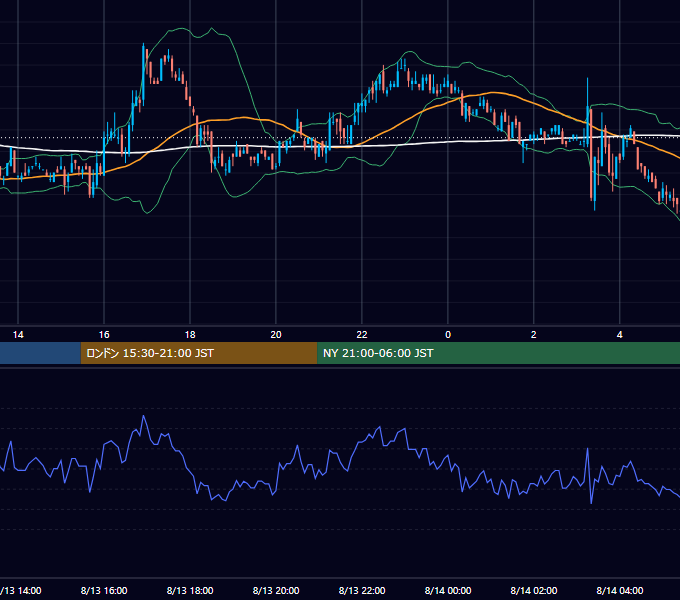Screen dimensions: 680x600
Task: Click the 4 hour axis label
Action: click(x=620, y=335)
